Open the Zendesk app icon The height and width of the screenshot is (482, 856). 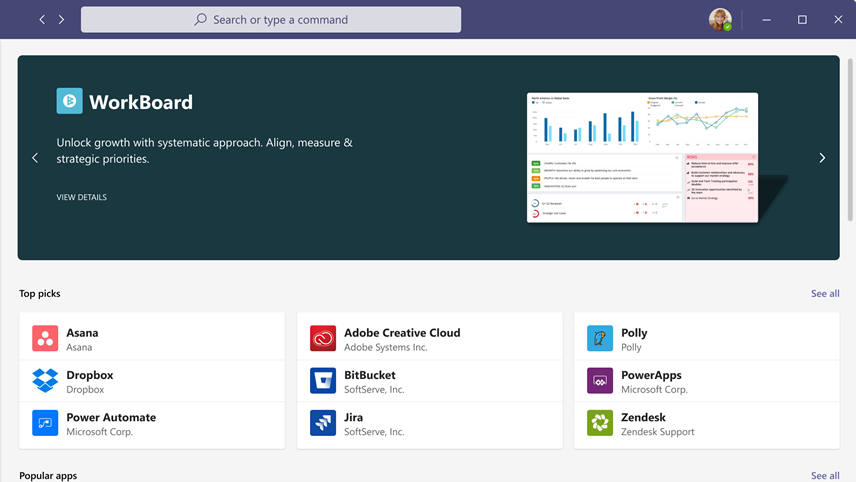(x=599, y=423)
